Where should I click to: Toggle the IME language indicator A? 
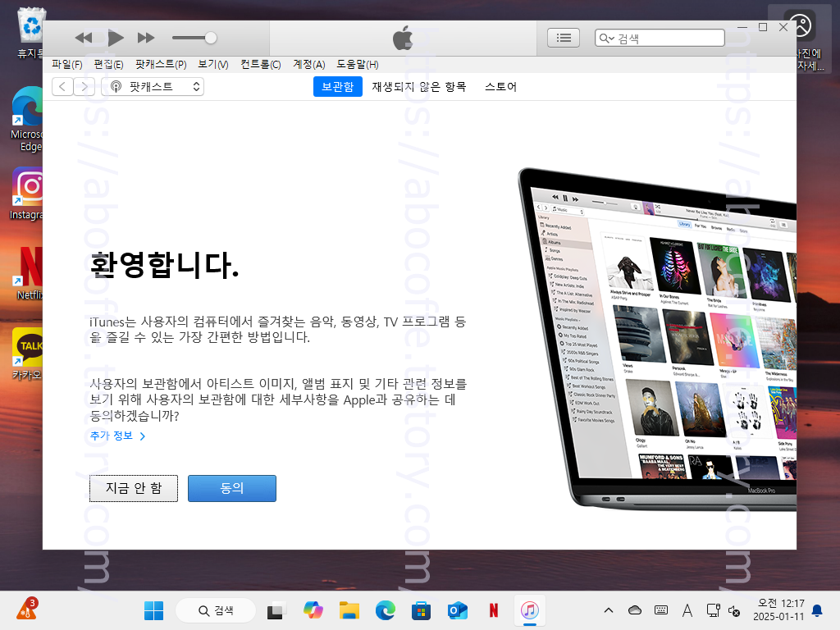tap(687, 610)
